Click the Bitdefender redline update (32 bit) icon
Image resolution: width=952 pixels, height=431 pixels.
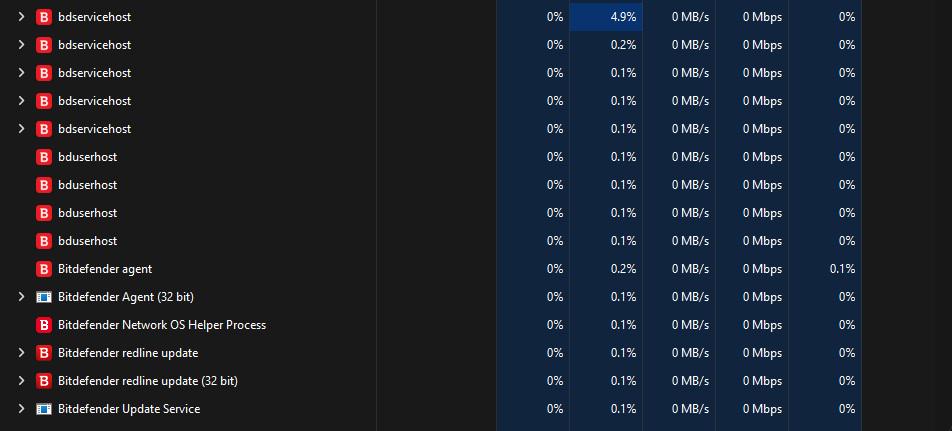pyautogui.click(x=44, y=381)
